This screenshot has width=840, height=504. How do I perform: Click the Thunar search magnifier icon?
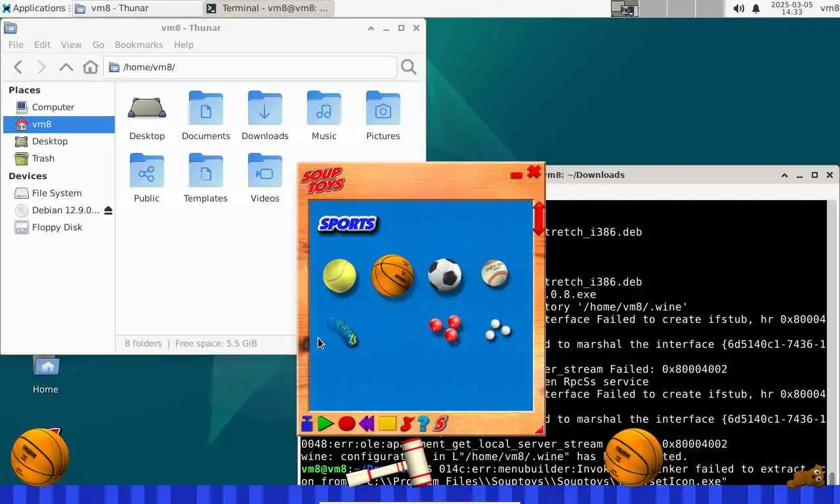[409, 67]
